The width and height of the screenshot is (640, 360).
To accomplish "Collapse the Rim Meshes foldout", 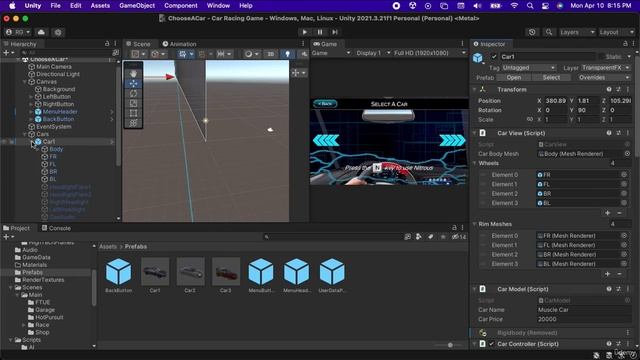I will point(475,224).
